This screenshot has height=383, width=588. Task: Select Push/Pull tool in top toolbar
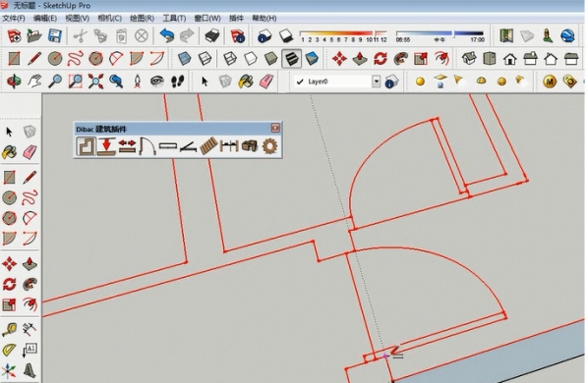coord(360,59)
